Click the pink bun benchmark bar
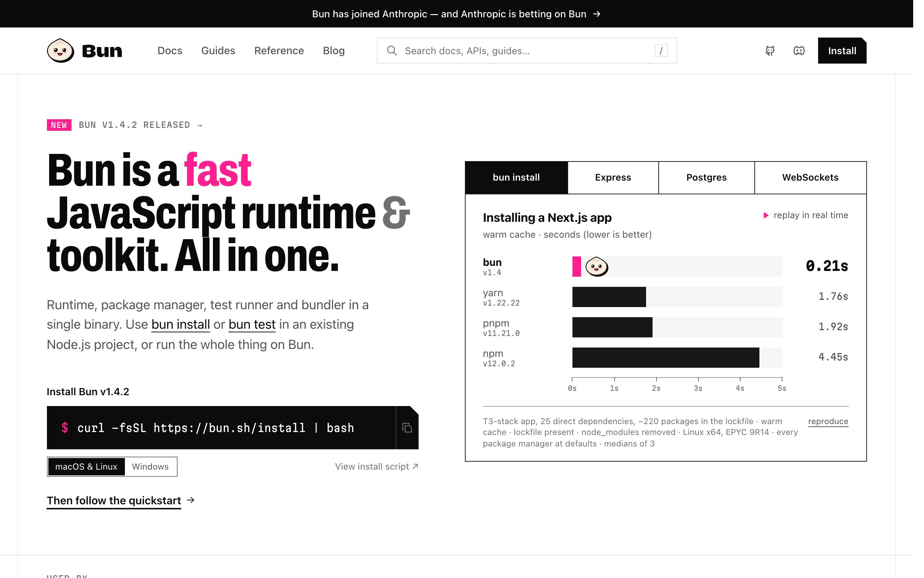The width and height of the screenshot is (924, 578). [x=576, y=267]
